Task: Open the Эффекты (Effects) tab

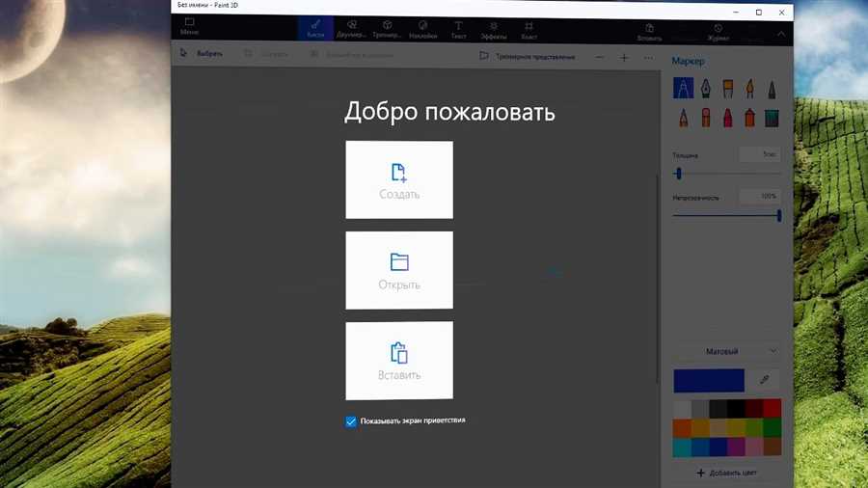Action: click(493, 30)
